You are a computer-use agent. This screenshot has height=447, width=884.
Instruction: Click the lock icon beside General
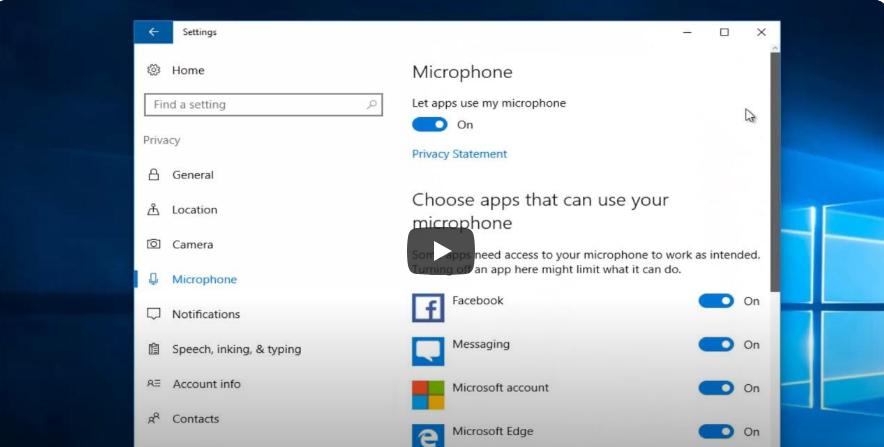tap(153, 175)
